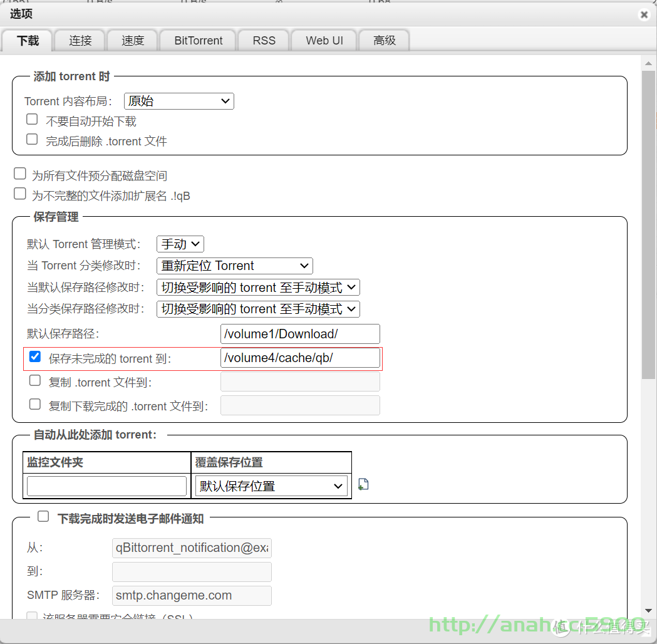Image resolution: width=657 pixels, height=644 pixels.
Task: Open the BitTorrent tab
Action: pos(198,41)
